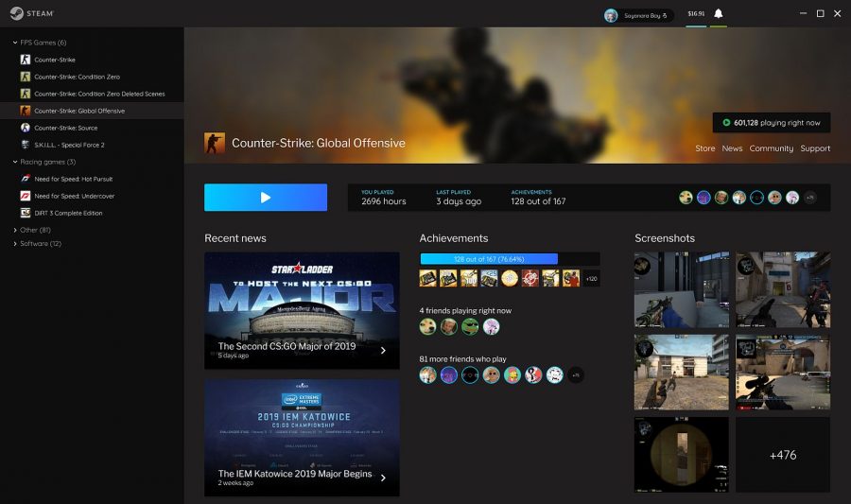Screen dimensions: 851x504
Task: Open The Second CS:GO Major news article
Action: (x=302, y=310)
